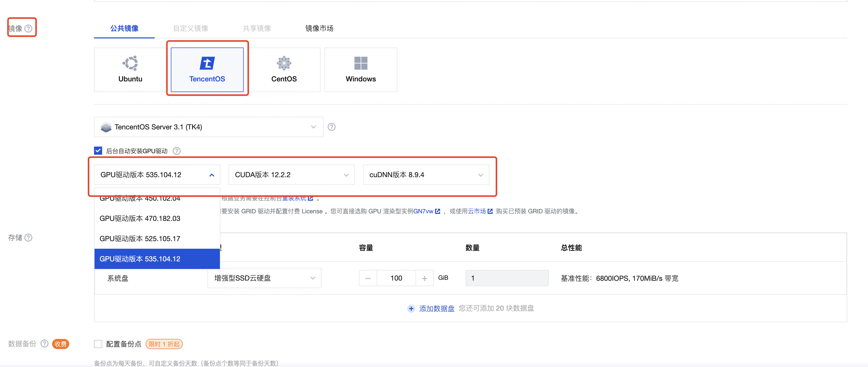The width and height of the screenshot is (868, 367).
Task: Switch to 镜像市场 tab
Action: (319, 28)
